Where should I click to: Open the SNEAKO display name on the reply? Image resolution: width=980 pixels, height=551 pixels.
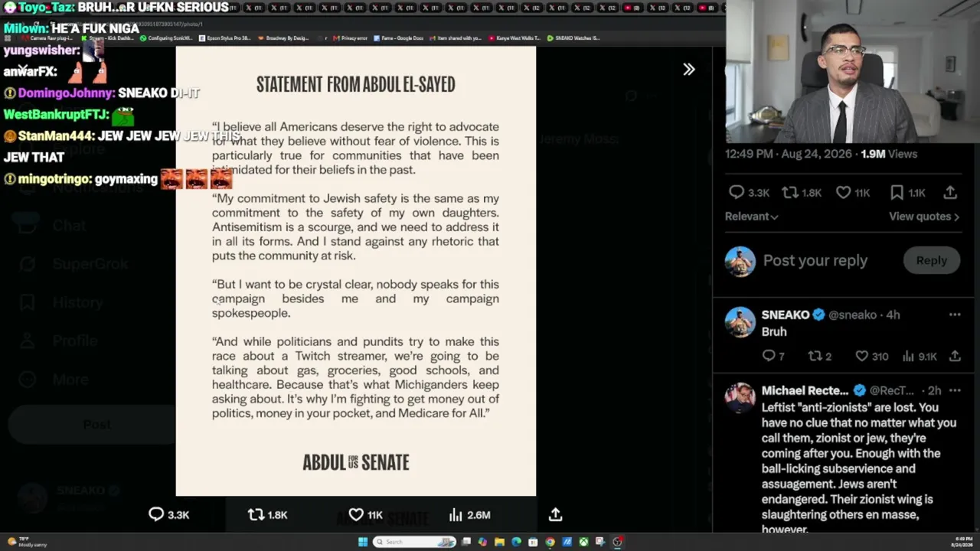click(786, 315)
